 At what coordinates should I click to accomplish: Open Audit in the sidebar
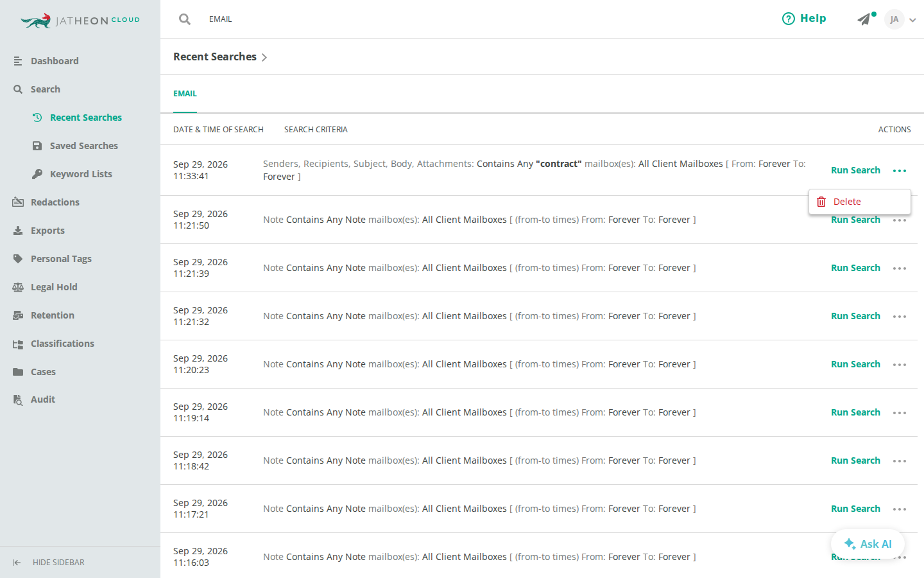(34, 399)
